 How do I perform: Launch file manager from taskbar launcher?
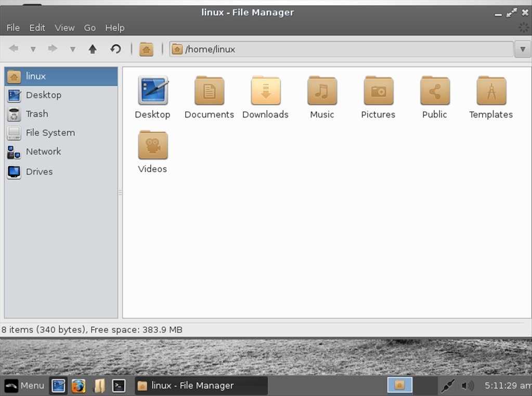pos(99,386)
